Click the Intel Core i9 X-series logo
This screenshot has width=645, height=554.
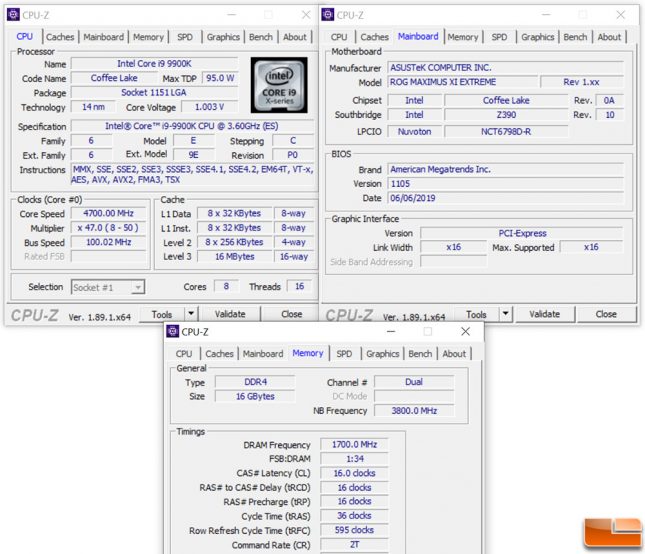[x=279, y=85]
